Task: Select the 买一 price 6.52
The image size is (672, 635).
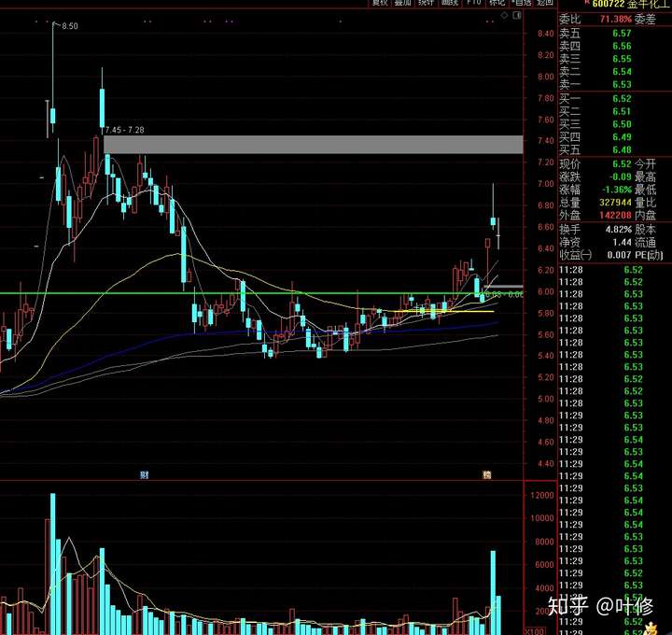Action: [x=622, y=99]
